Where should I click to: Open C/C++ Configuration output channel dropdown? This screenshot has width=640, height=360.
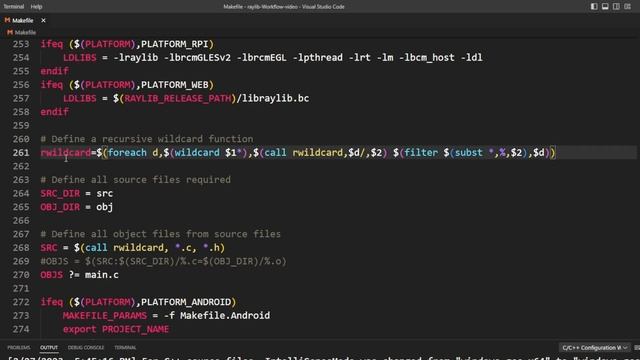coord(594,348)
